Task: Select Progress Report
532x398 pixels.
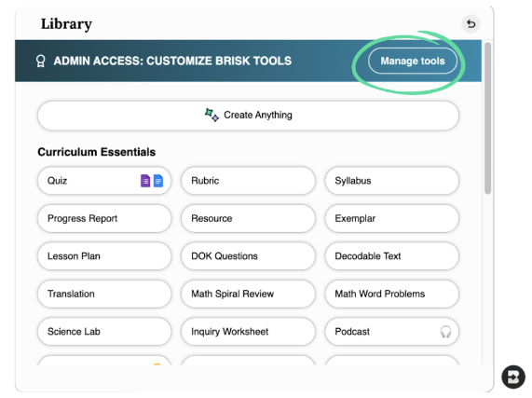Action: [104, 218]
